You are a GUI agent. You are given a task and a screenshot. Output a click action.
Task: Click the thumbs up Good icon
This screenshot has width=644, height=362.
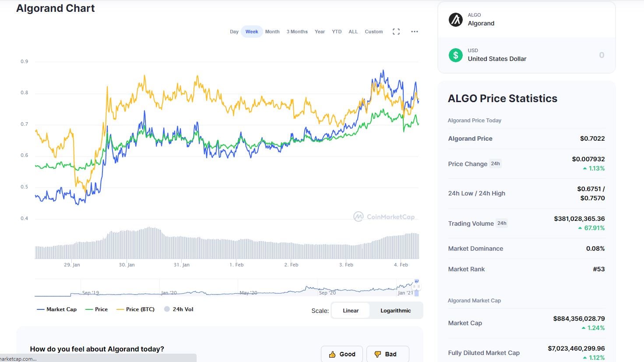332,354
